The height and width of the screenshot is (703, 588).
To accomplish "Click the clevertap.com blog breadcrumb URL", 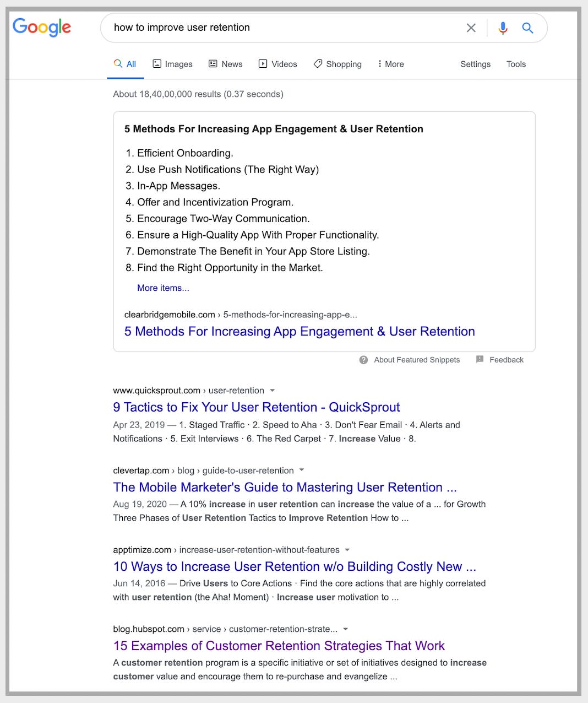I will point(203,471).
